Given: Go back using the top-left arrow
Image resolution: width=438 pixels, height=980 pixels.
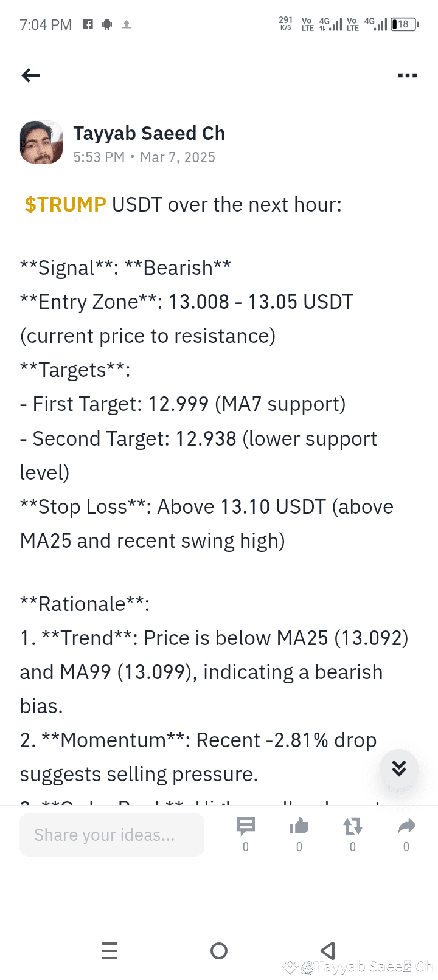Looking at the screenshot, I should click(30, 75).
